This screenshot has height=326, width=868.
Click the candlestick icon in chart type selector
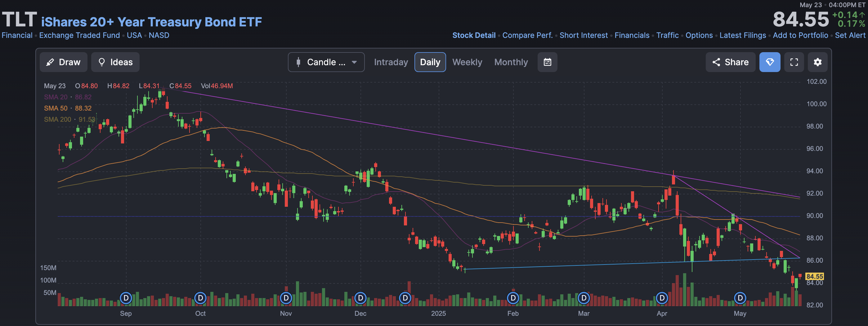[x=298, y=62]
